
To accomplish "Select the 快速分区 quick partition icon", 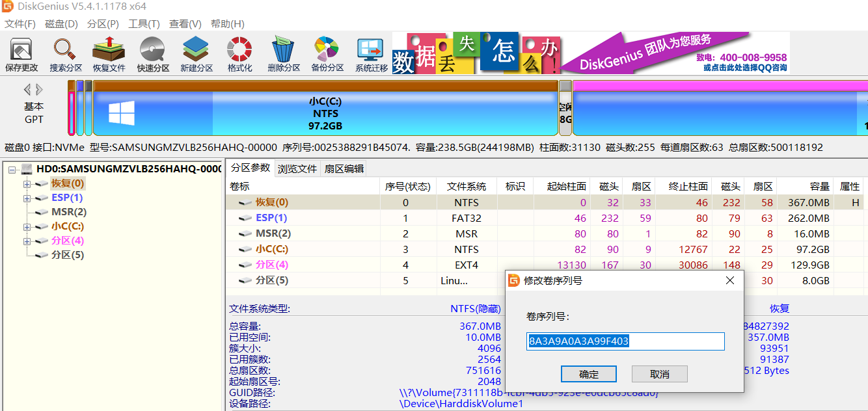I will tap(153, 53).
